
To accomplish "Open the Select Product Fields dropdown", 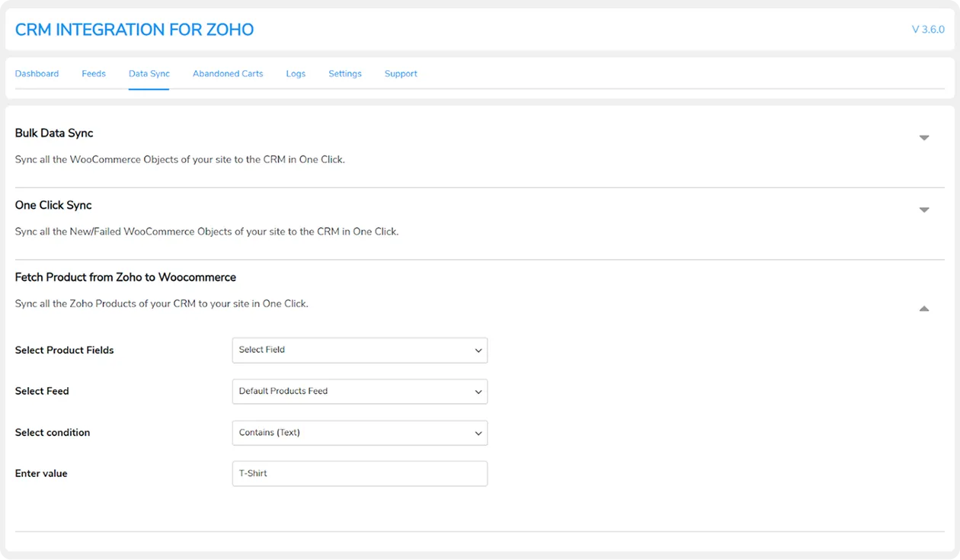I will click(x=360, y=350).
